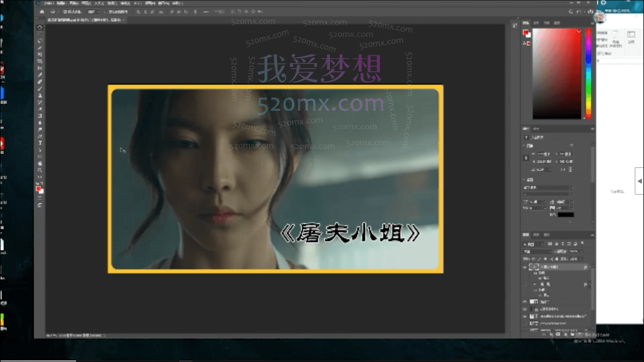Collapse the Transform section in Properties
The image size is (644, 362).
(x=524, y=146)
